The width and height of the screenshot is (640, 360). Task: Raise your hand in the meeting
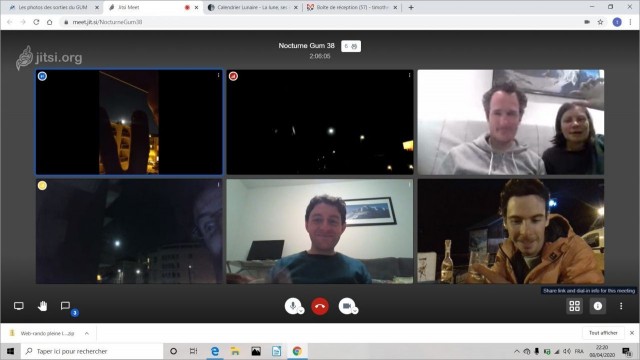click(x=42, y=306)
